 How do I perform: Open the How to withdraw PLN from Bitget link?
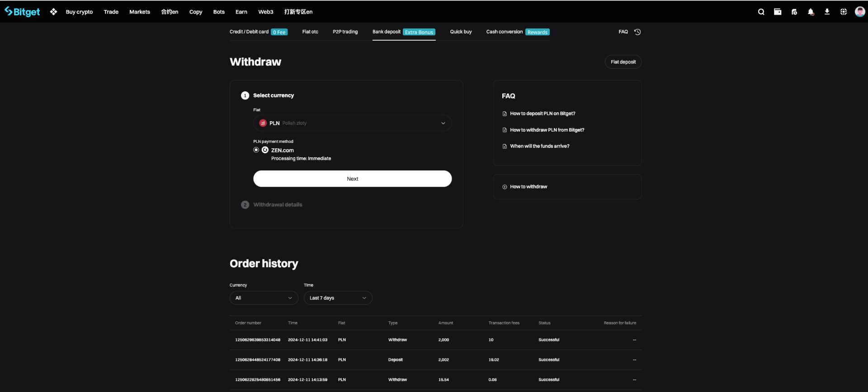[547, 130]
